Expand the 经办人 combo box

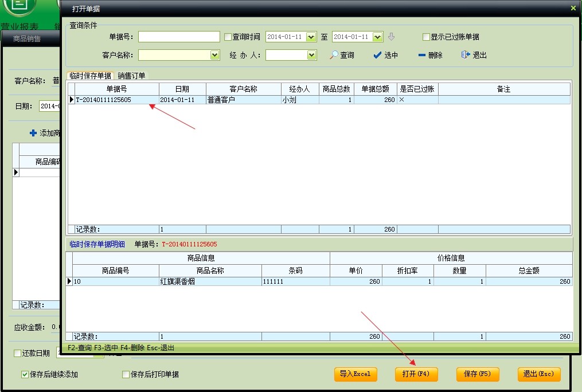(x=311, y=55)
